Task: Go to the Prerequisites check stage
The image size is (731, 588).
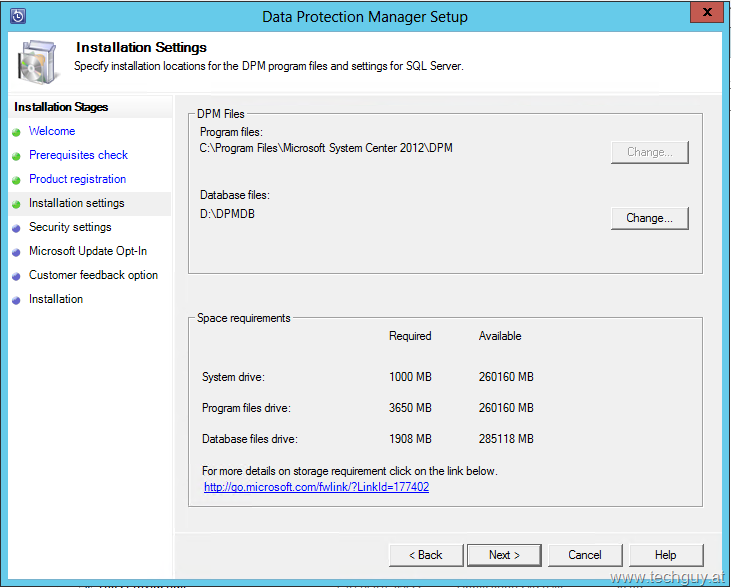Action: coord(78,155)
